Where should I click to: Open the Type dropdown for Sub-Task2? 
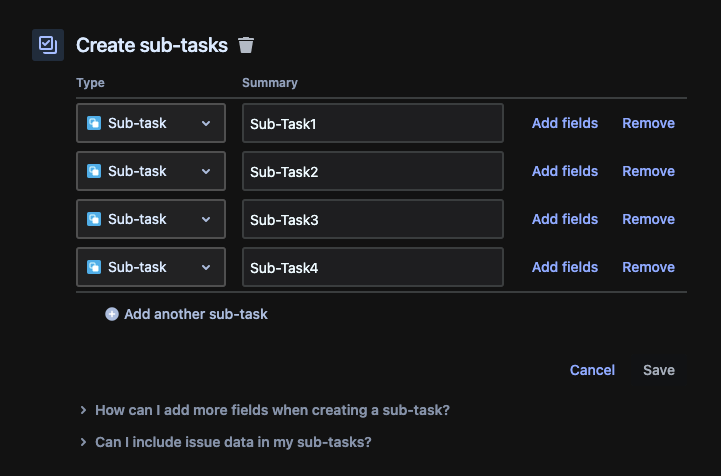[x=150, y=171]
